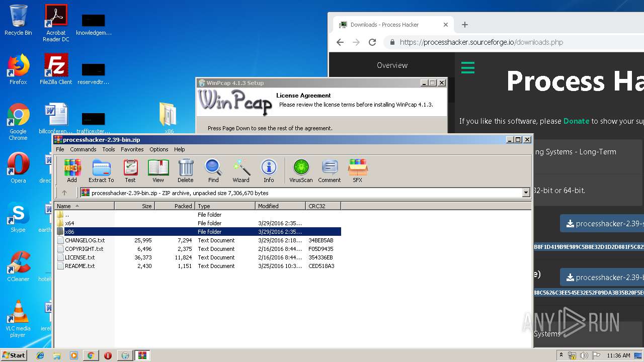Click the WinRAR taskbar button
644x362 pixels.
pyautogui.click(x=142, y=355)
